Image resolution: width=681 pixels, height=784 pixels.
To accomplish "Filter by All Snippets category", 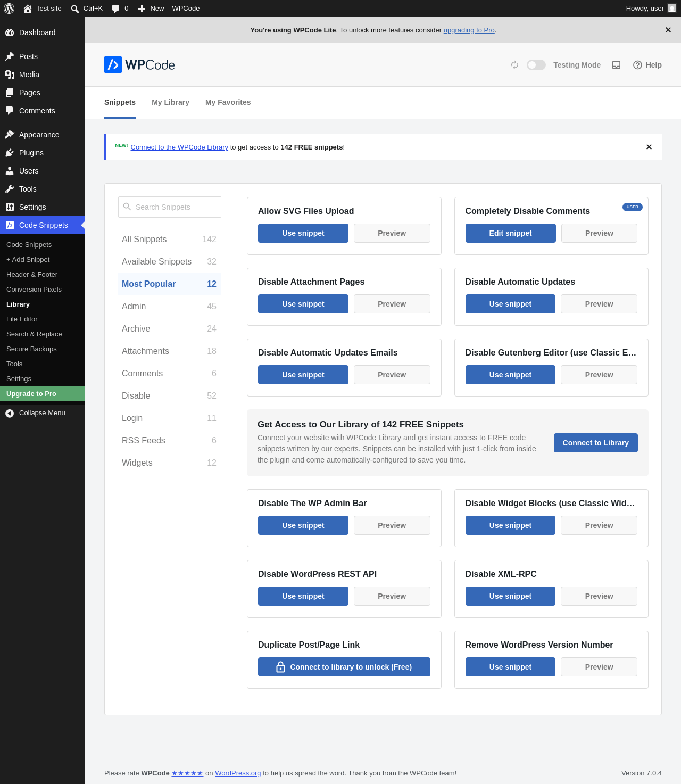I will 169,240.
